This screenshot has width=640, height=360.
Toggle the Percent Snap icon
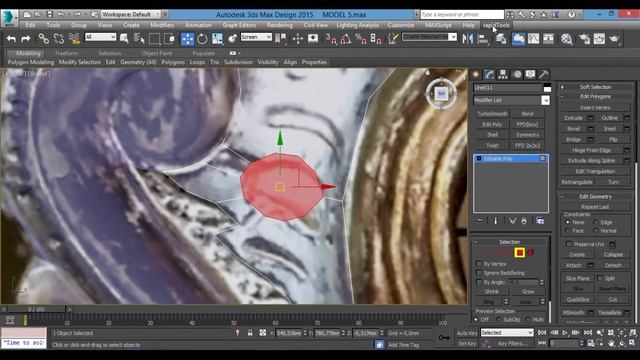click(x=360, y=39)
